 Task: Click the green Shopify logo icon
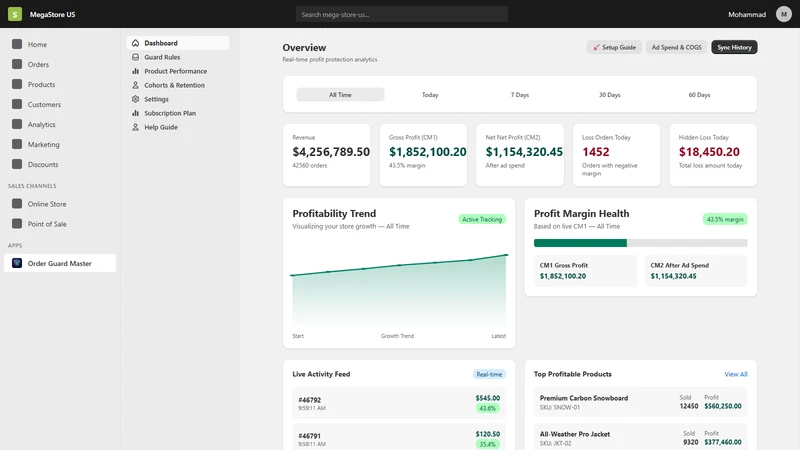coord(15,14)
